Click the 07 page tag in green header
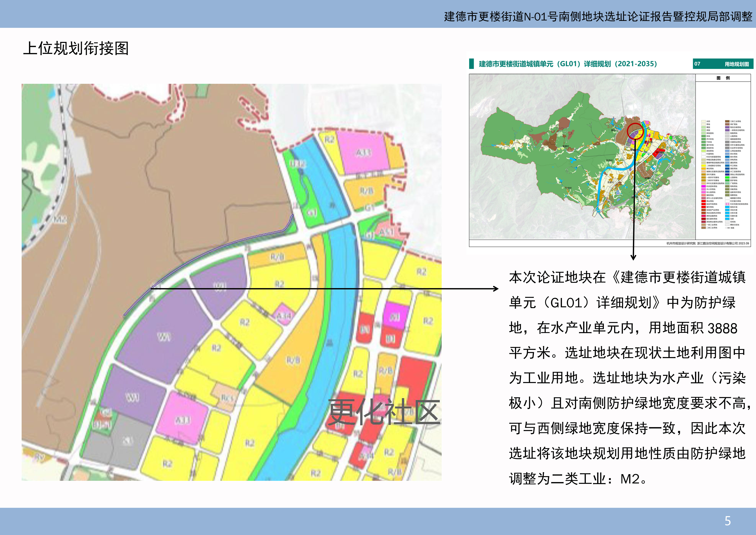756x535 pixels. click(x=697, y=64)
